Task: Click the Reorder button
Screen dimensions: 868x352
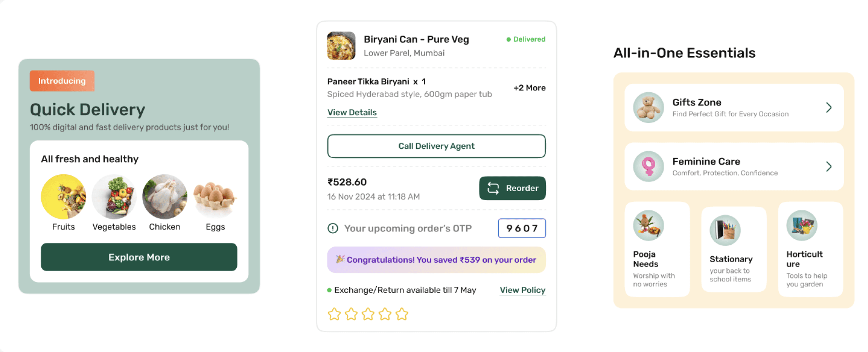Action: pyautogui.click(x=512, y=188)
